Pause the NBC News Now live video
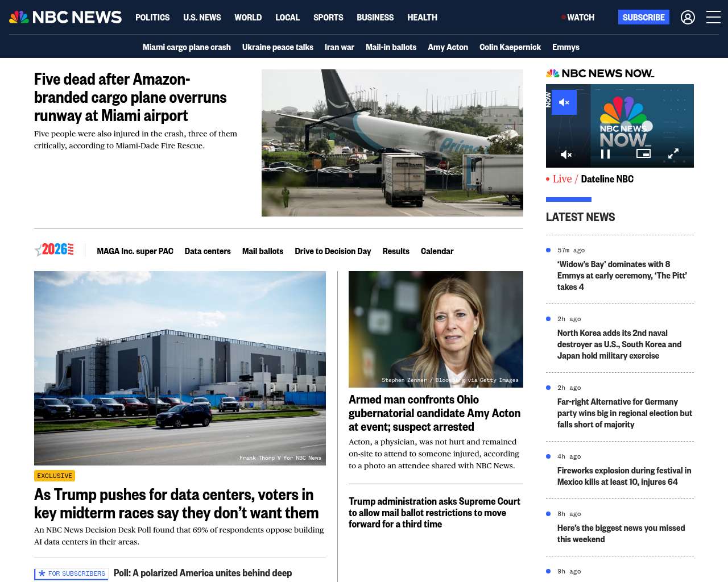The width and height of the screenshot is (728, 582). click(605, 154)
